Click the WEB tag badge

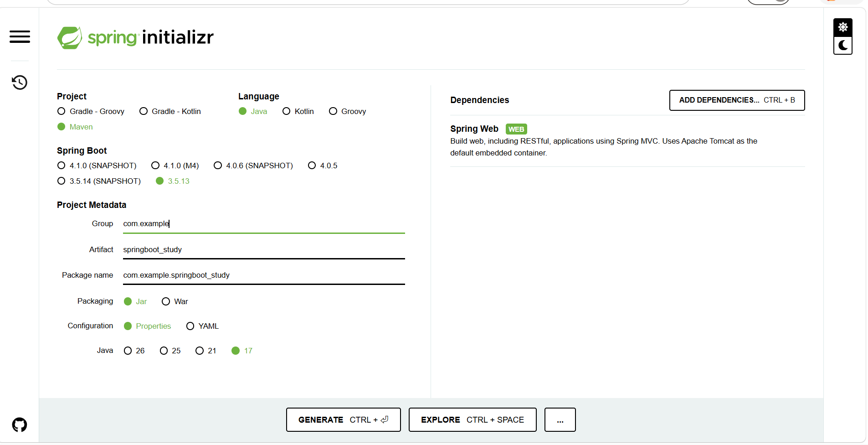[516, 129]
